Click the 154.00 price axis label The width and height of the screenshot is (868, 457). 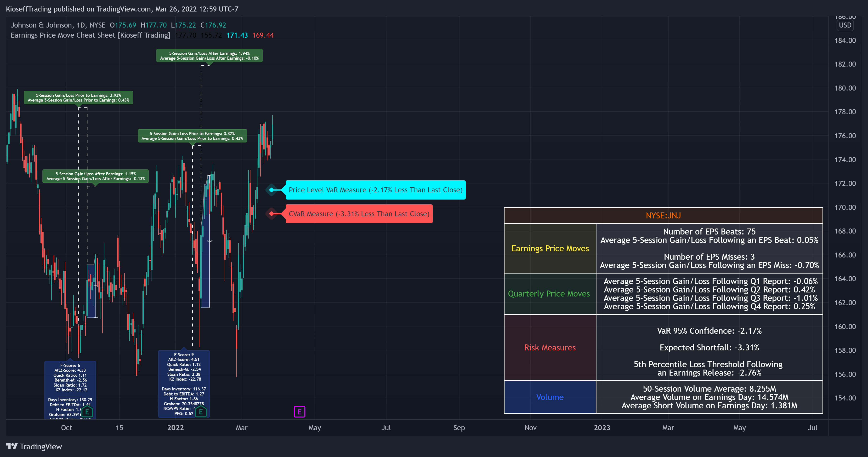pos(845,398)
